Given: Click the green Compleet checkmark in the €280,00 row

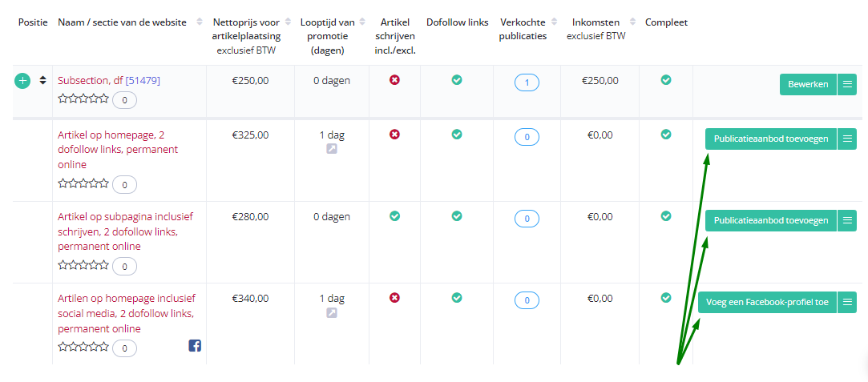Looking at the screenshot, I should pyautogui.click(x=666, y=215).
